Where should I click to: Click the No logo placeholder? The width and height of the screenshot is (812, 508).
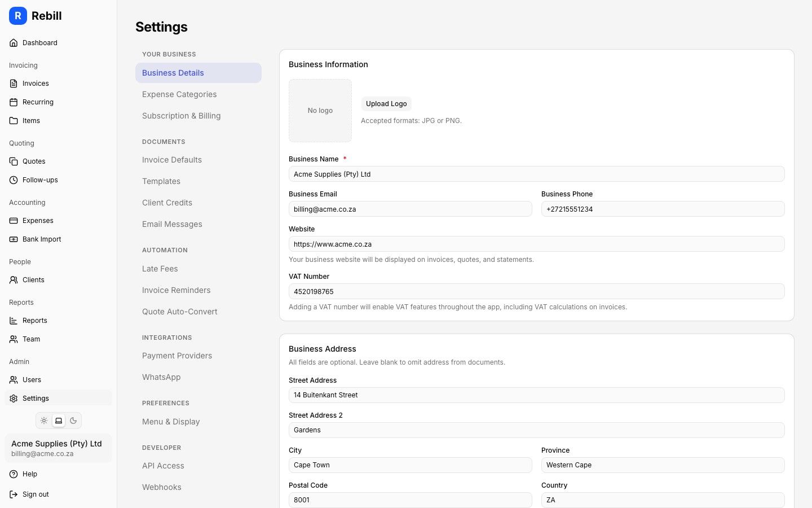point(320,111)
